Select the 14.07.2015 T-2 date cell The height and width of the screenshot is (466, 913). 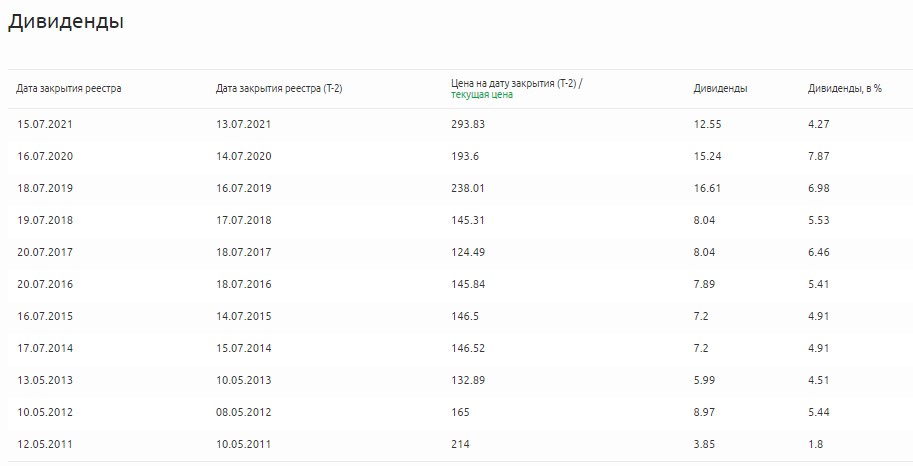pos(243,316)
